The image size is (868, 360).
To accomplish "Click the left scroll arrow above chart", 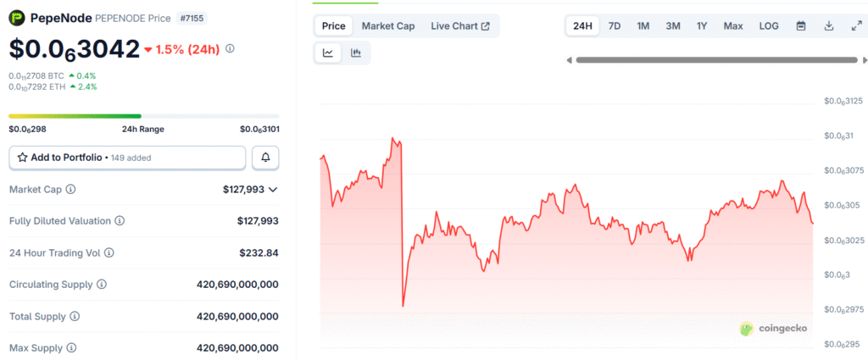I will 569,60.
